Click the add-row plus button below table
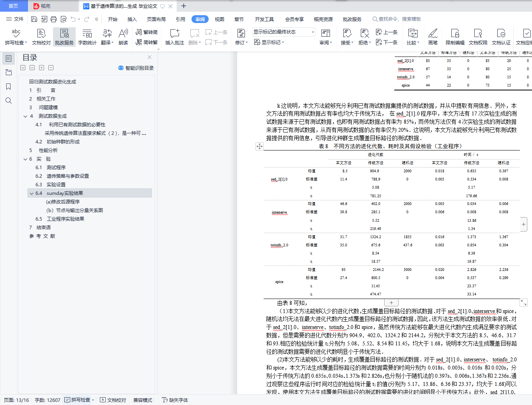This screenshot has width=532, height=405. tap(391, 303)
